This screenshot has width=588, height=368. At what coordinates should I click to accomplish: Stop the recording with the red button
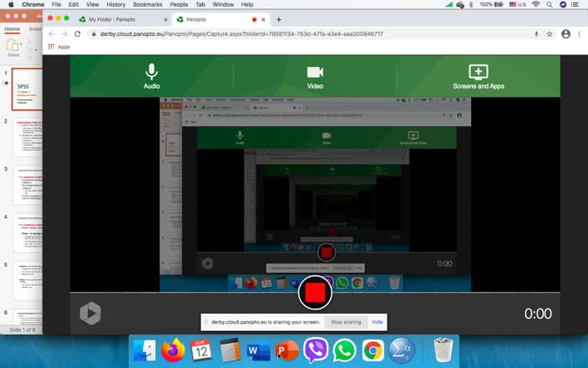(x=315, y=292)
